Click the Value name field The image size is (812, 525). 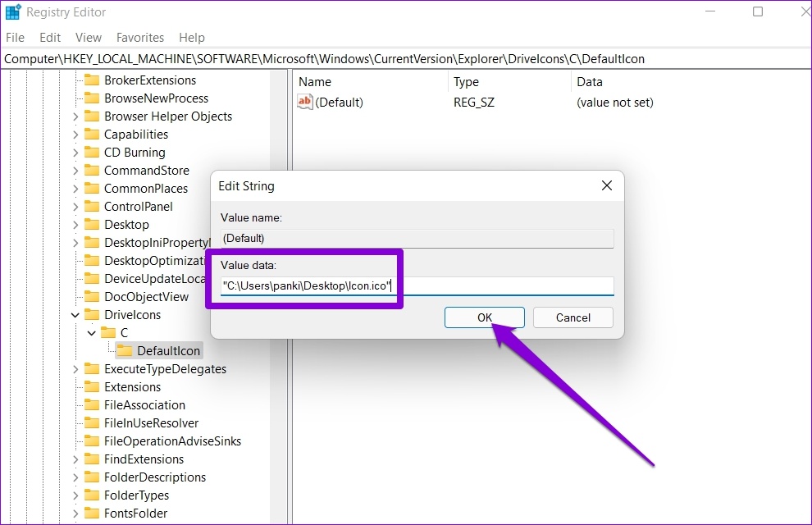[417, 238]
